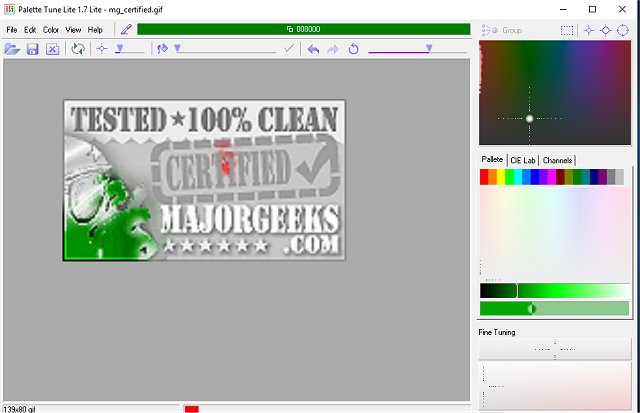Open the Color menu
Screen dimensions: 640x413
51,30
